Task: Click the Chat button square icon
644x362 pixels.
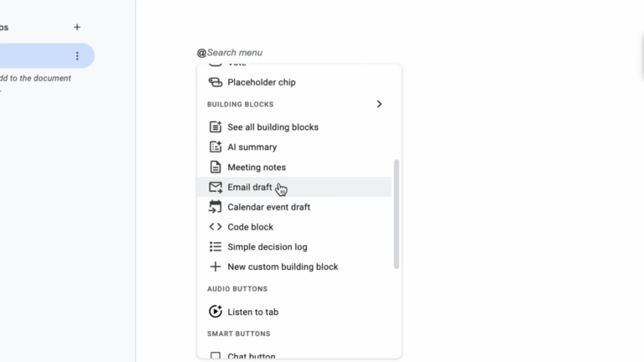Action: [x=216, y=356]
